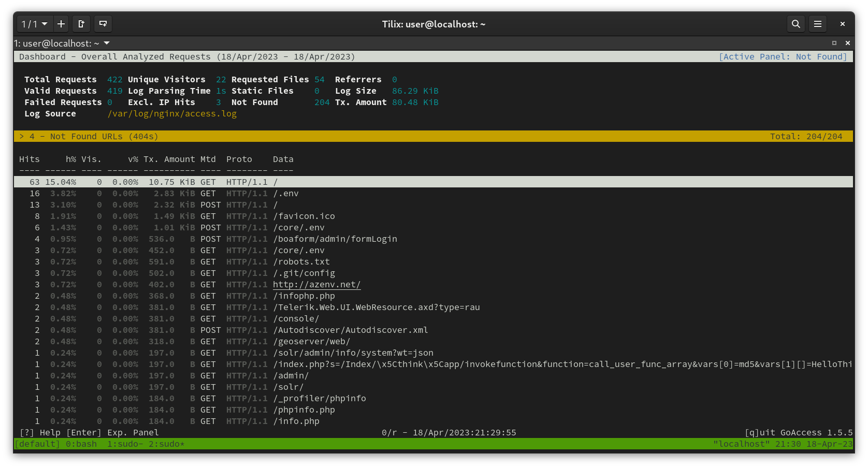Select the /robots.txt row
The width and height of the screenshot is (868, 468).
pos(433,262)
